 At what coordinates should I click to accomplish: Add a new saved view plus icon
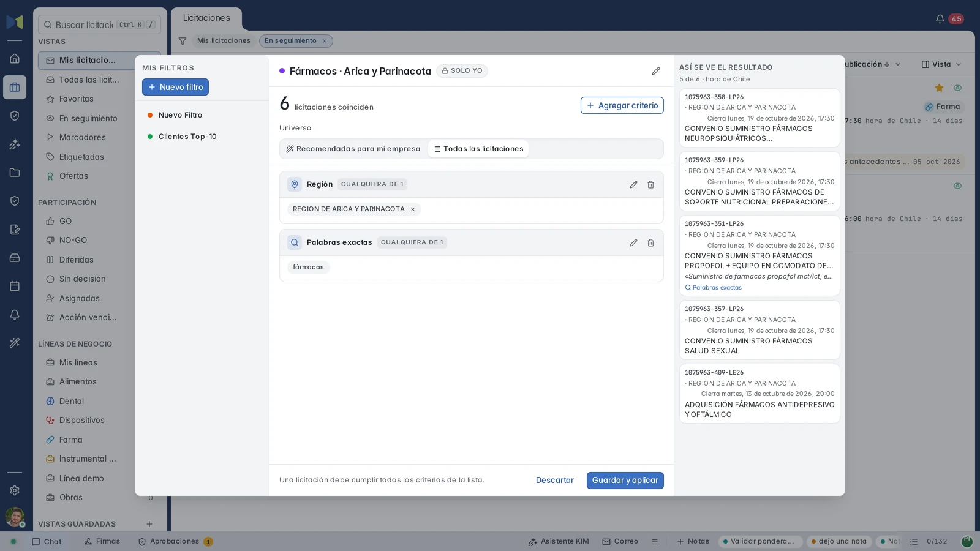click(149, 524)
